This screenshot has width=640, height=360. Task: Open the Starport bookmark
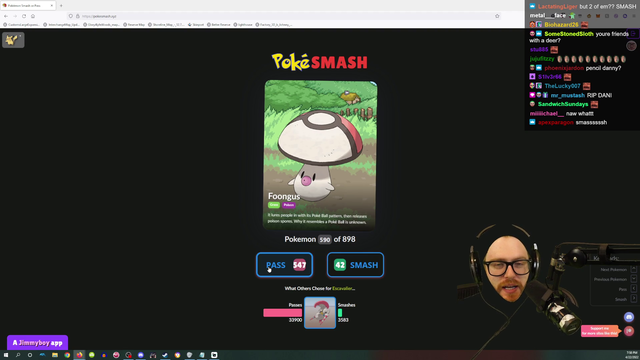(196, 24)
